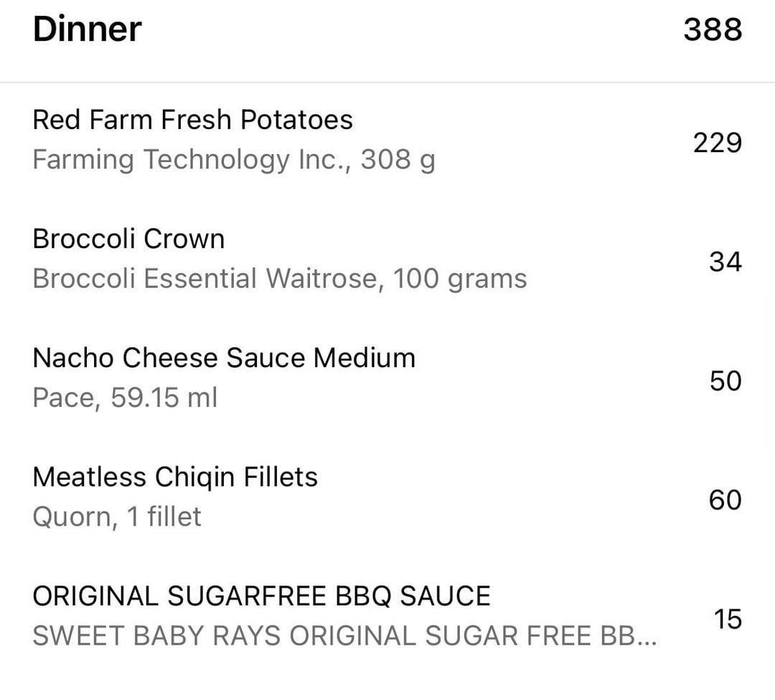Select the SWEET BABY RAYS truncated subtitle
Screen dimensions: 775x700
[x=345, y=635]
